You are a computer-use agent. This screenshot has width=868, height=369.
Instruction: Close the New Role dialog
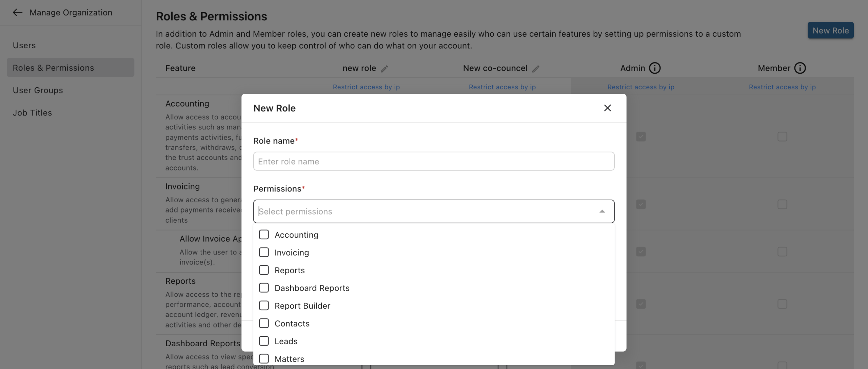pyautogui.click(x=607, y=108)
